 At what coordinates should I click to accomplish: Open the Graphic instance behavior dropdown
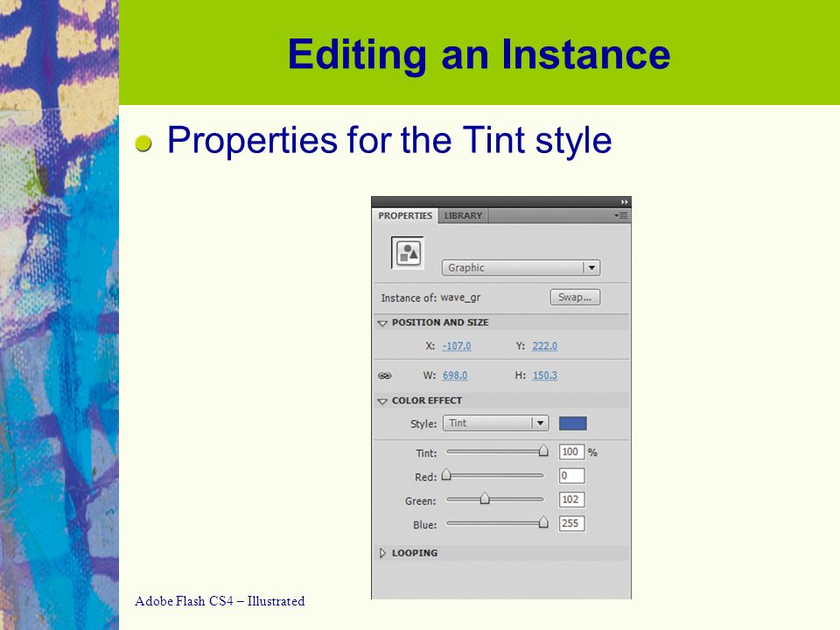(x=521, y=268)
